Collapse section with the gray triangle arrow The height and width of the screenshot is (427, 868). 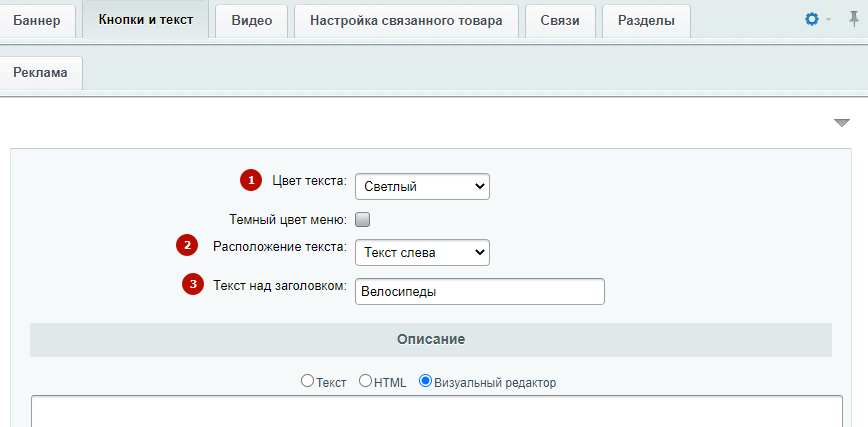841,123
